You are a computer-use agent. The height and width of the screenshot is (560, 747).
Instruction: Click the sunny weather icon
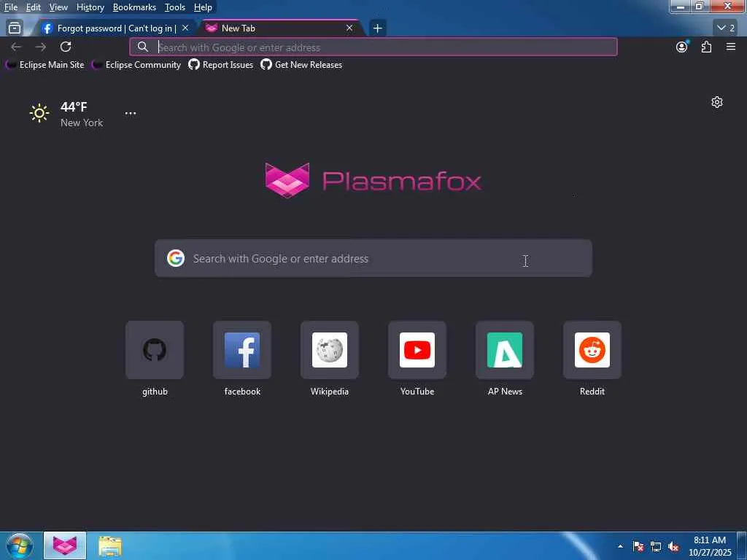click(x=39, y=113)
